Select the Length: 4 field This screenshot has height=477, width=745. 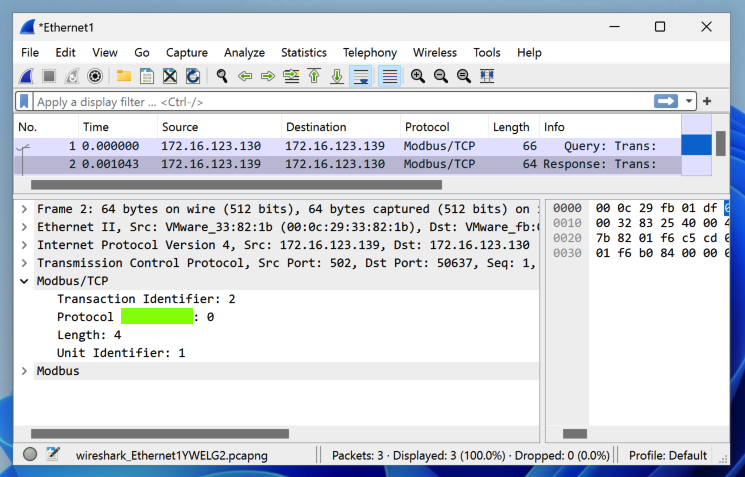coord(89,335)
